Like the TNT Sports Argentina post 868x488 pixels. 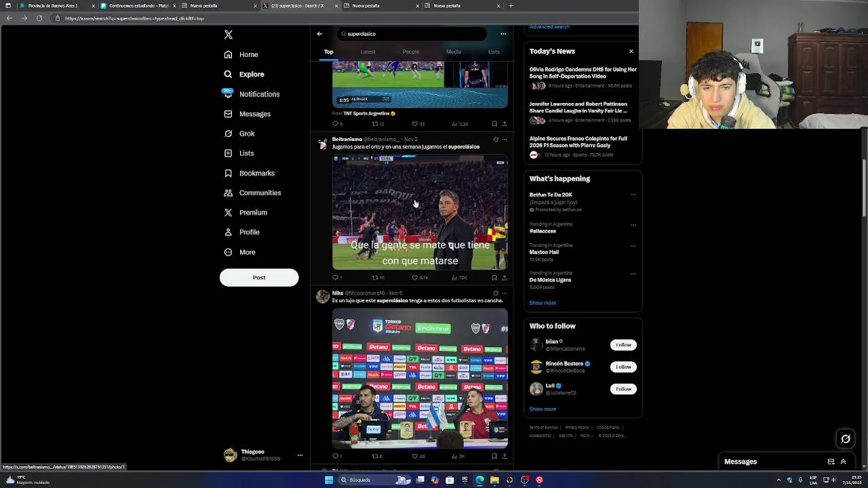click(x=418, y=124)
